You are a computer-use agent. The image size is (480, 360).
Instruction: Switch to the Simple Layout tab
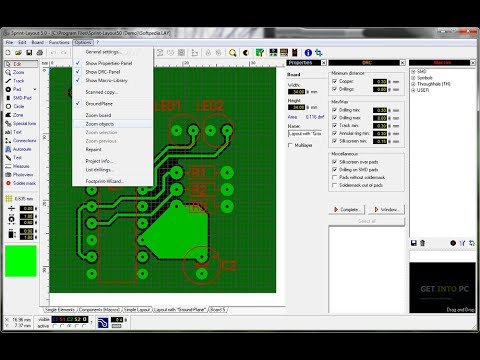[137, 310]
